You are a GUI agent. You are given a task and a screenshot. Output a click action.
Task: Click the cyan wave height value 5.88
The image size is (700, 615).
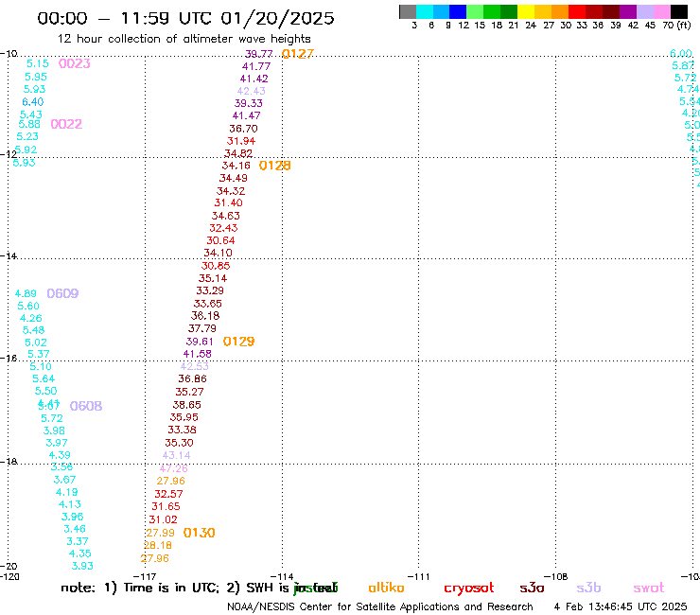coord(29,124)
